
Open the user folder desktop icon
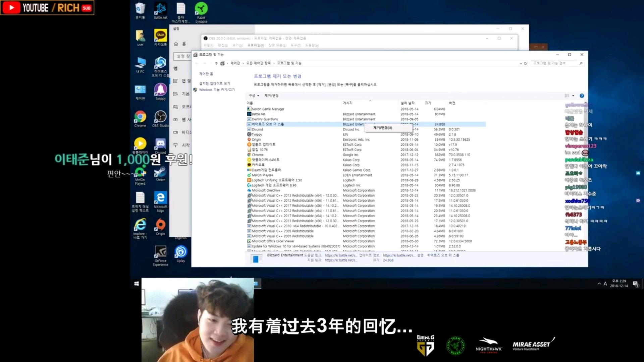140,38
